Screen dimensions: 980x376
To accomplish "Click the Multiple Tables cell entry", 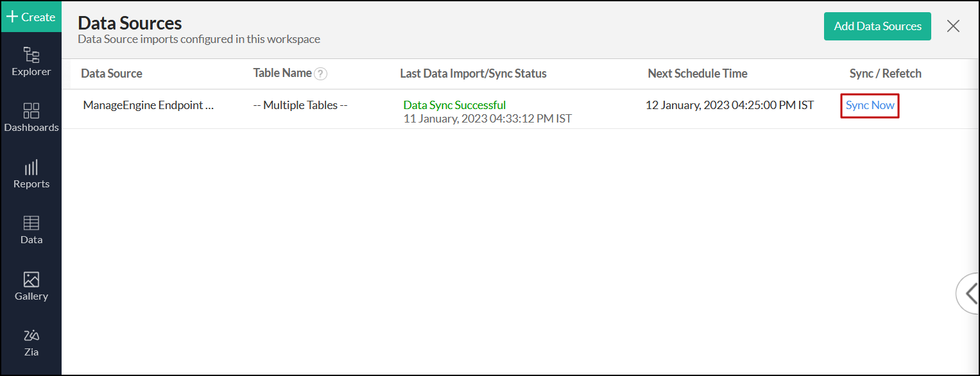I will pyautogui.click(x=300, y=105).
